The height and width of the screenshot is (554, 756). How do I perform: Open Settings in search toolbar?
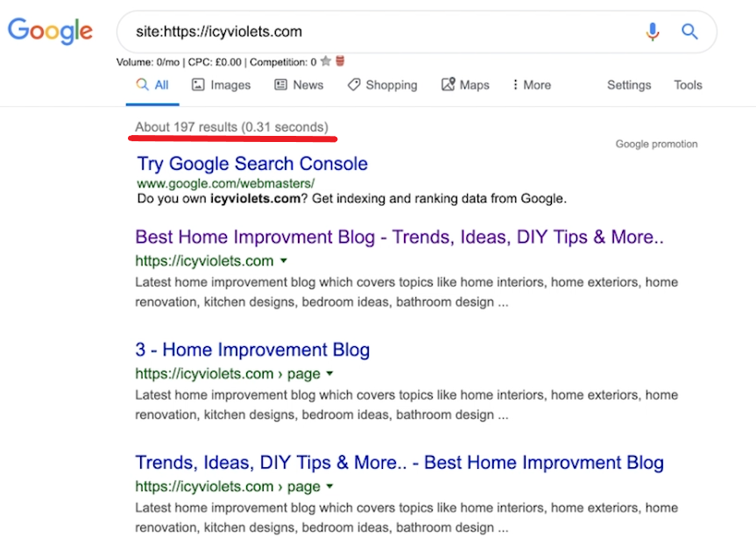(x=629, y=85)
